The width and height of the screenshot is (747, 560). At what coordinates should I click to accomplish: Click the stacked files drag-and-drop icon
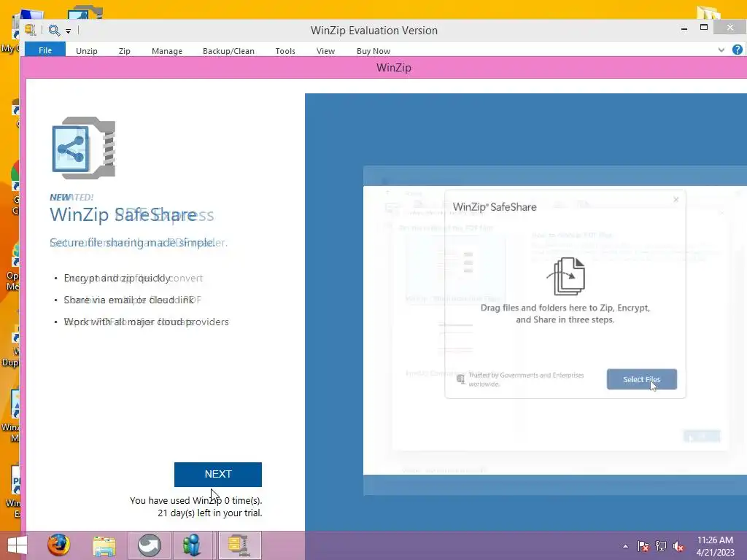(x=566, y=276)
